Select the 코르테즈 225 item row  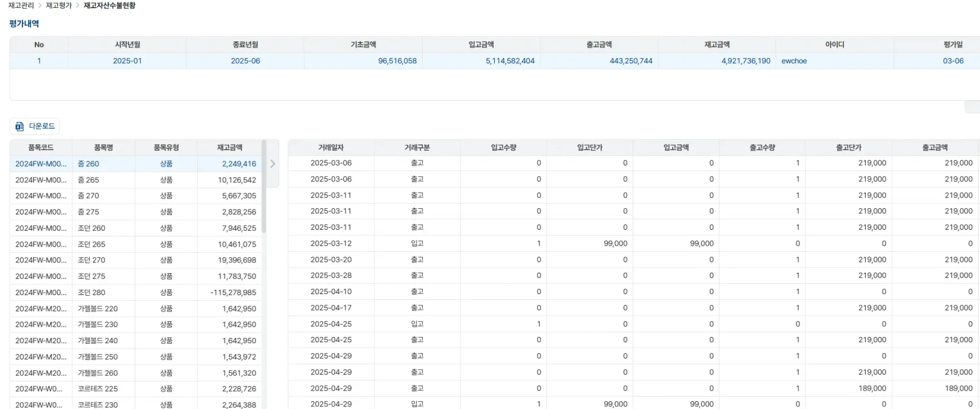pyautogui.click(x=97, y=389)
